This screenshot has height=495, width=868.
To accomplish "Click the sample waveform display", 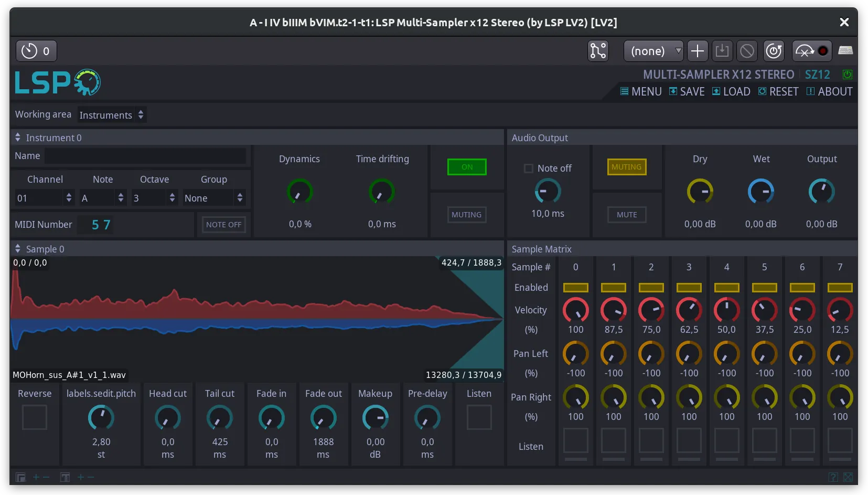I will coord(257,319).
